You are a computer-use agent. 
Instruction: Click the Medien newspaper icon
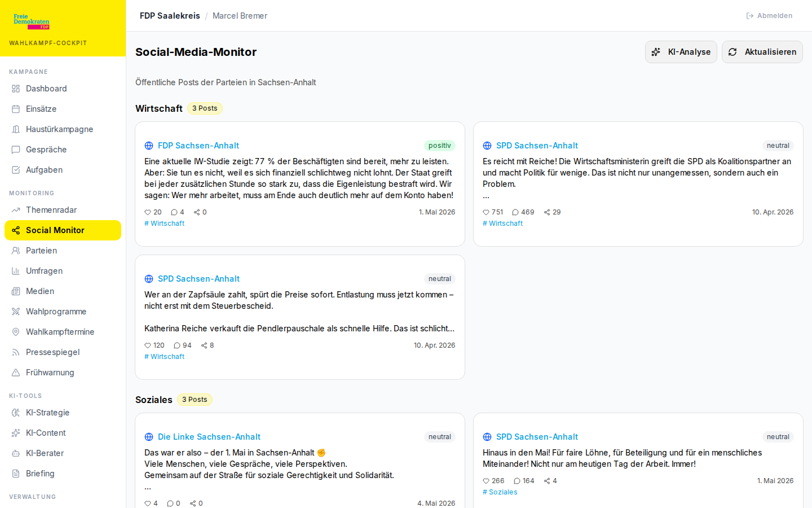point(16,291)
